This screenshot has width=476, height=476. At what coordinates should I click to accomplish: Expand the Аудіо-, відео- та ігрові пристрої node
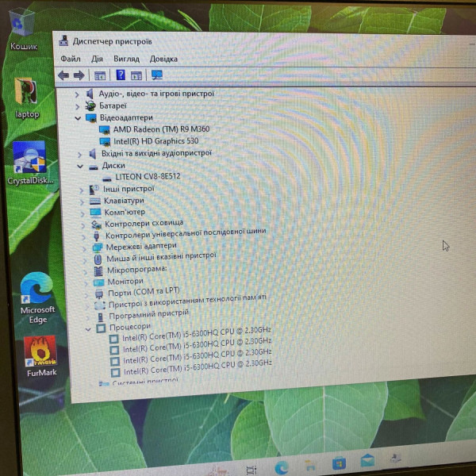coord(77,94)
